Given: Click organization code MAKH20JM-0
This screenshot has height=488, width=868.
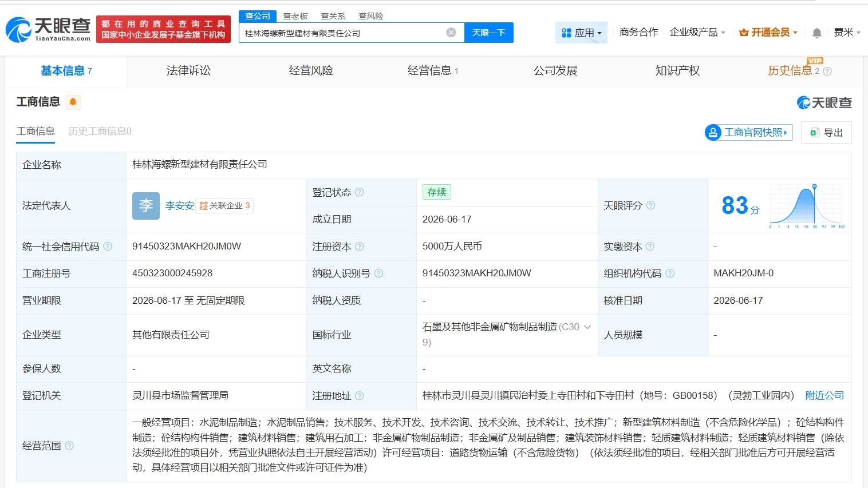Looking at the screenshot, I should (743, 273).
